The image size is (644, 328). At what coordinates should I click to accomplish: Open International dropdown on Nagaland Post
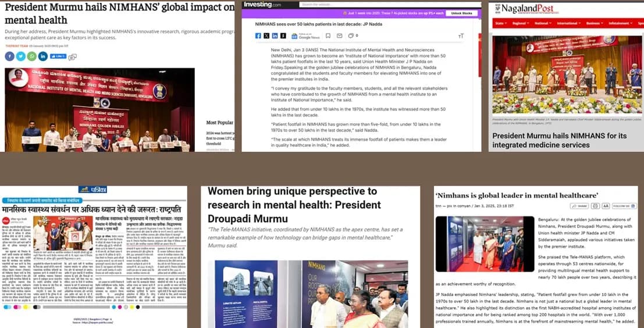click(x=568, y=24)
